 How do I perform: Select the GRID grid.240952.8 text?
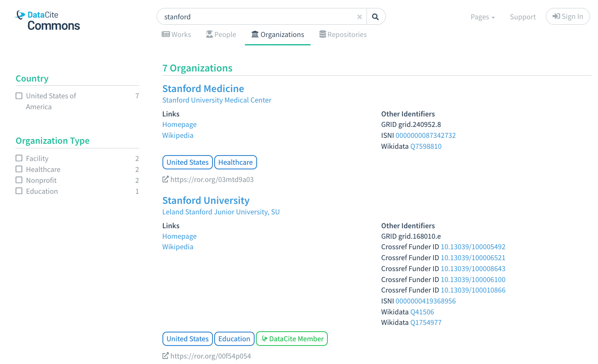click(411, 124)
